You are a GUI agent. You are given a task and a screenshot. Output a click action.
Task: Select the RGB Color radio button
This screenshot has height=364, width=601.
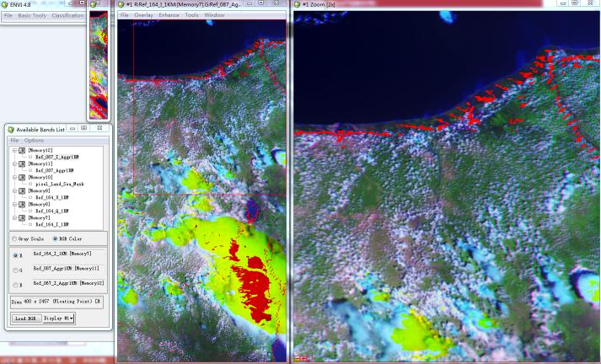coord(55,238)
